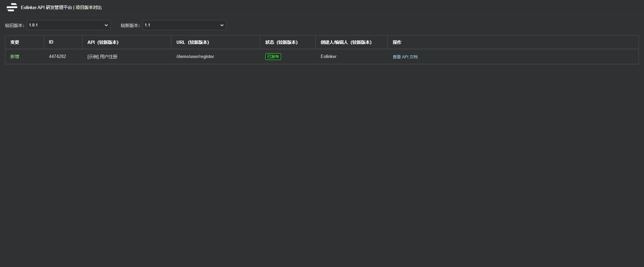The height and width of the screenshot is (267, 644).
Task: Click the 已发布 status badge
Action: click(273, 57)
